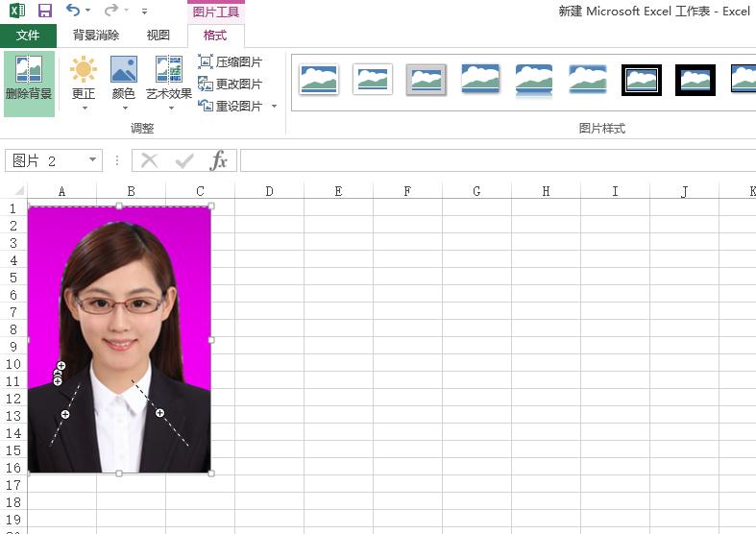Open Artistic Effects (艺术效果) gallery

coord(169,83)
